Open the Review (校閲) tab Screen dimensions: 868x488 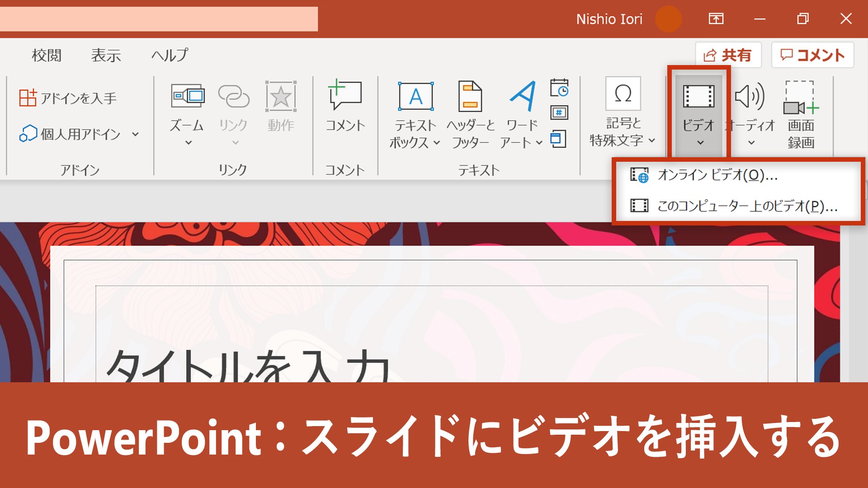pyautogui.click(x=47, y=55)
